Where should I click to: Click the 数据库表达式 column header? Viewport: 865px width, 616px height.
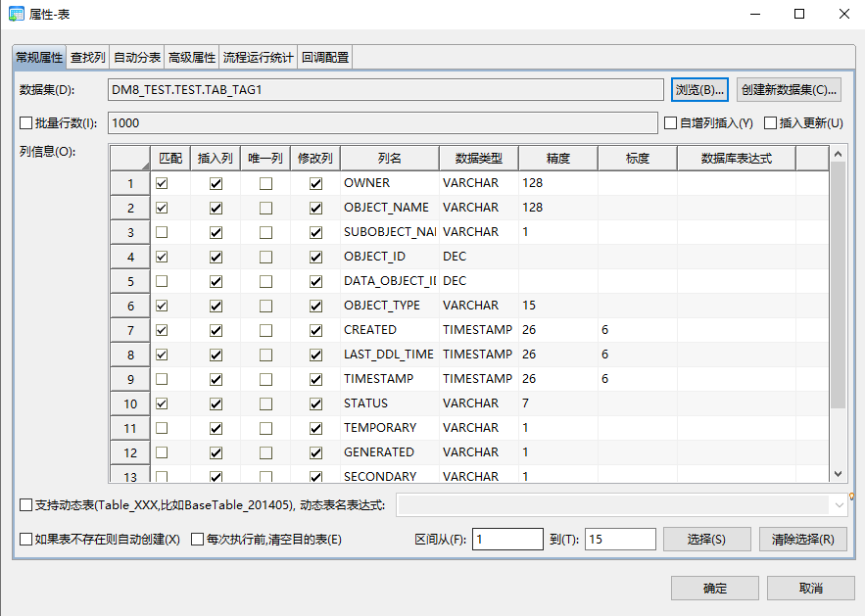(x=737, y=159)
